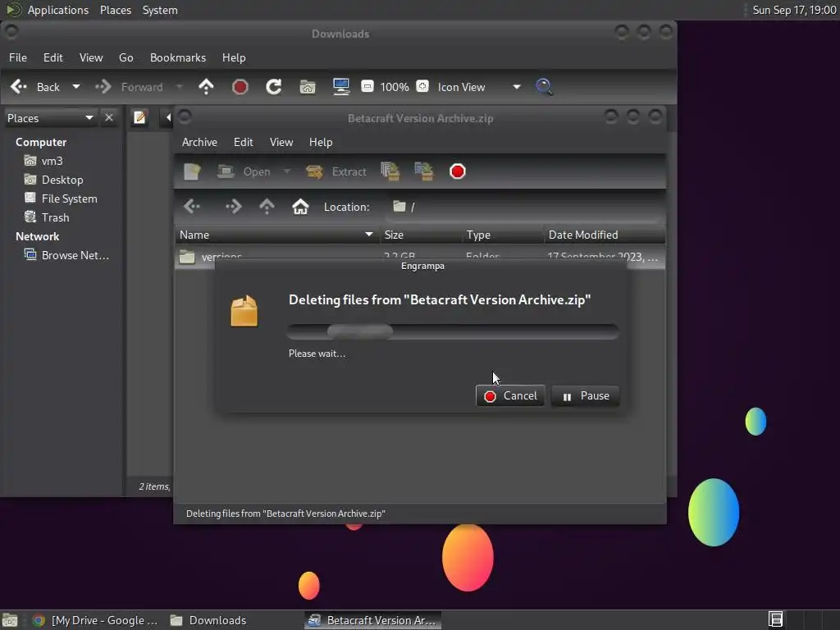Go forward in archive location bar
This screenshot has height=630, width=840.
pyautogui.click(x=234, y=206)
